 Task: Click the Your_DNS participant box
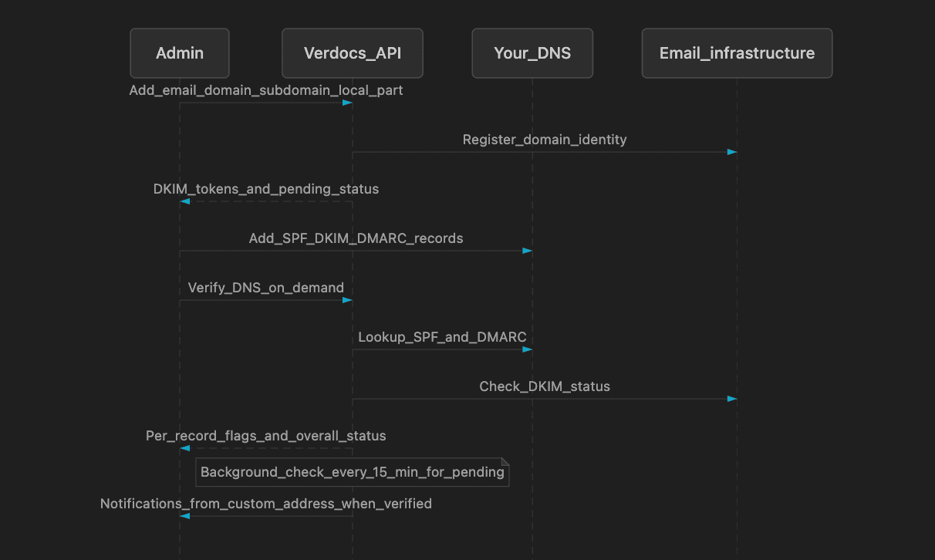pos(532,53)
